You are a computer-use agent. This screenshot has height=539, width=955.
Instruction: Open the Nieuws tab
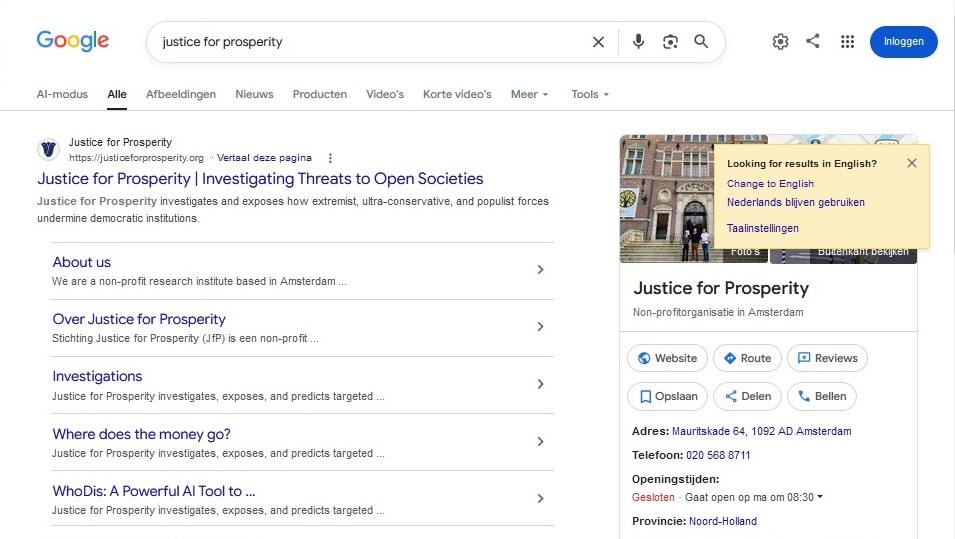(254, 94)
